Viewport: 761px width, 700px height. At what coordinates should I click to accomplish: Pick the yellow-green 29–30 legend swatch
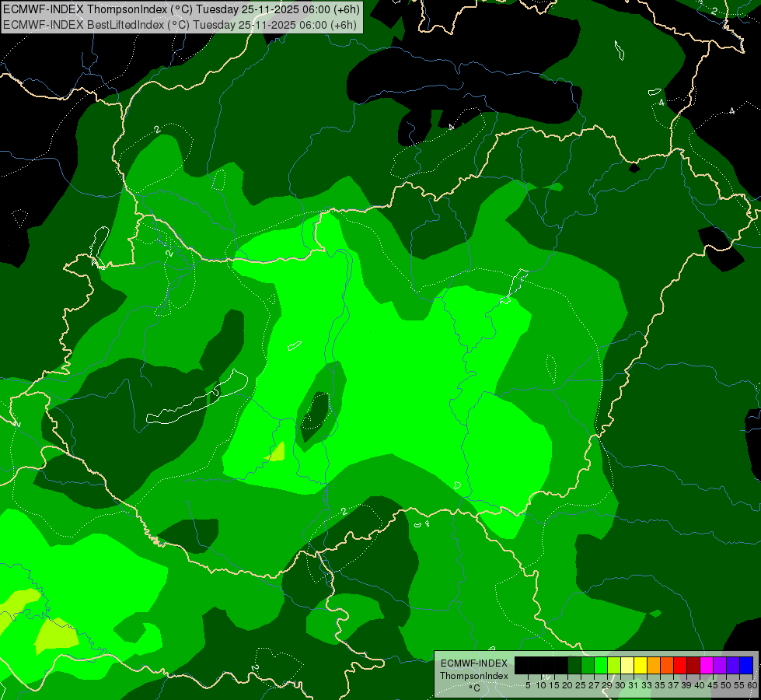click(x=614, y=665)
